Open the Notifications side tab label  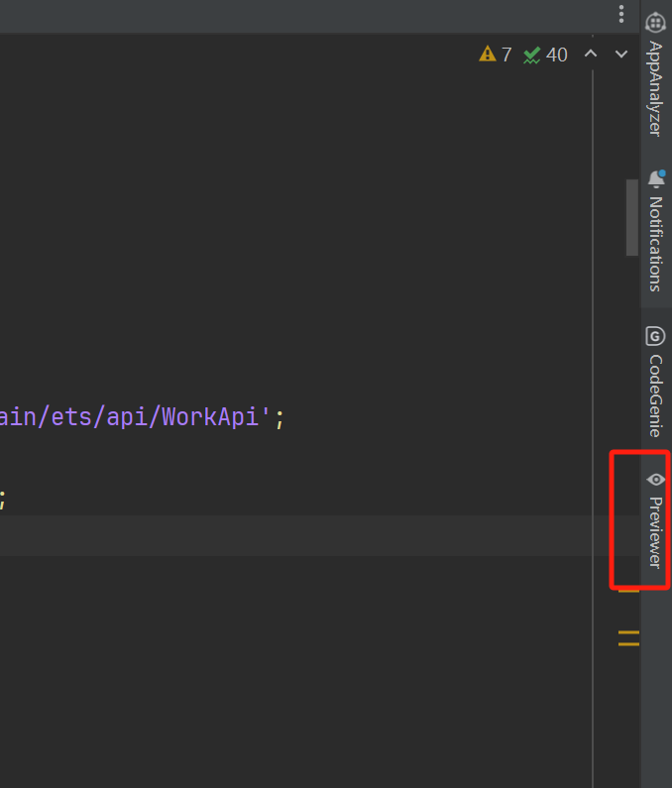(655, 243)
